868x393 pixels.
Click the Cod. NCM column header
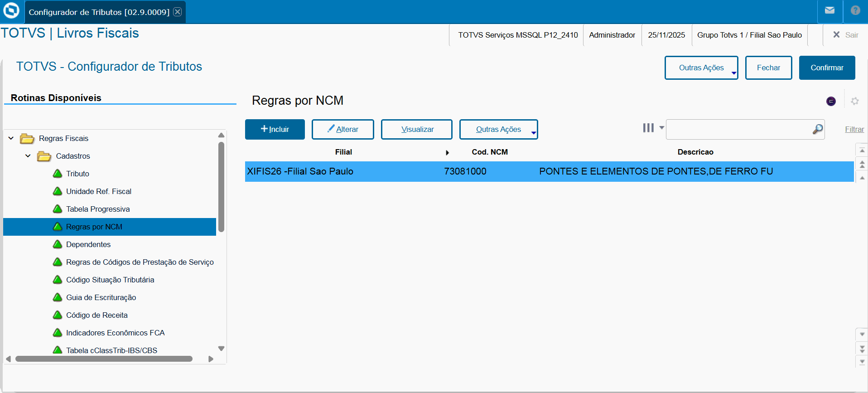click(490, 152)
